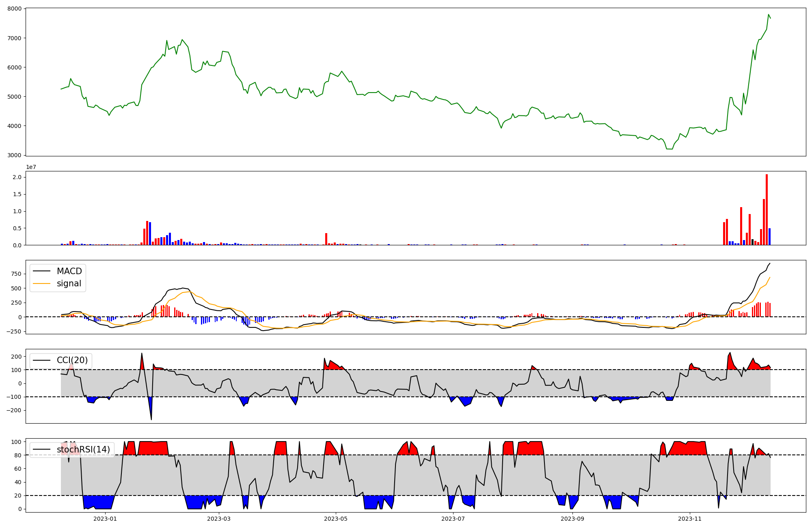Click the 100 tick on stochRSI axis
812x528 pixels.
[16, 442]
